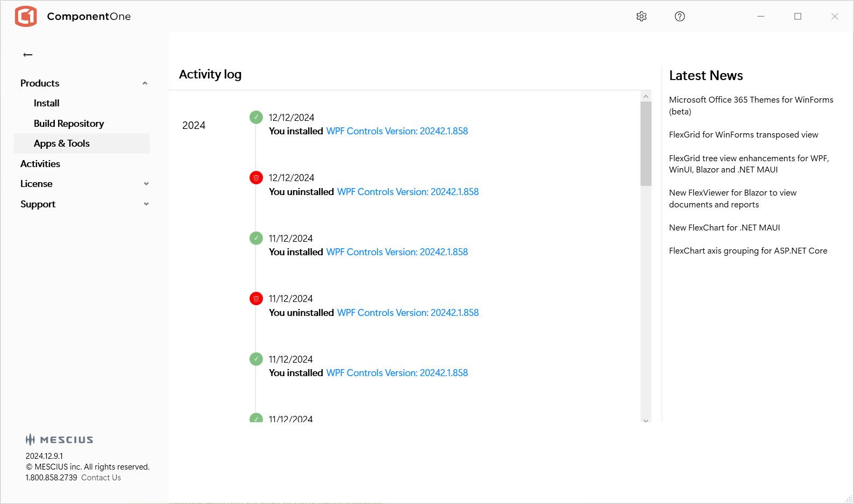This screenshot has width=854, height=504.
Task: Read FlexGrid for WinForms transposed view news
Action: [743, 135]
